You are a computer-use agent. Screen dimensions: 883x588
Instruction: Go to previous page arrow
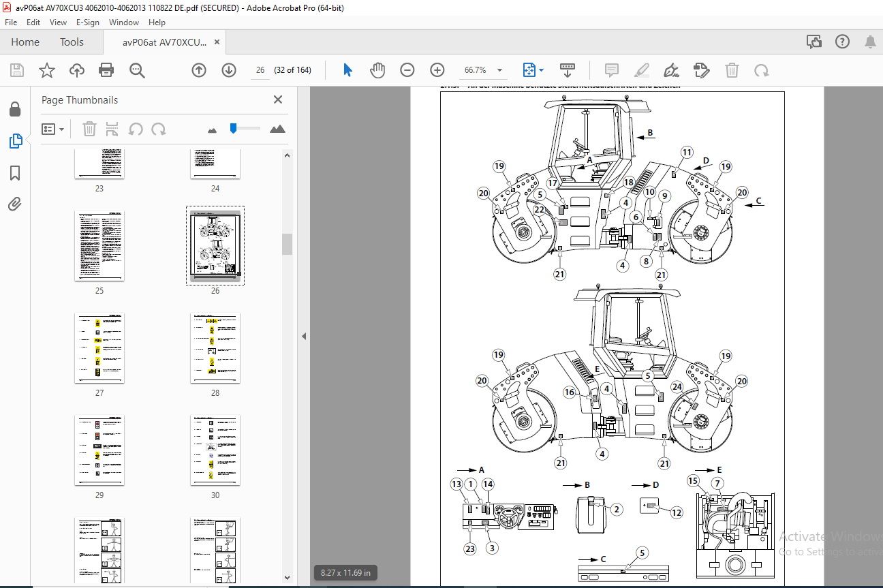pyautogui.click(x=199, y=70)
